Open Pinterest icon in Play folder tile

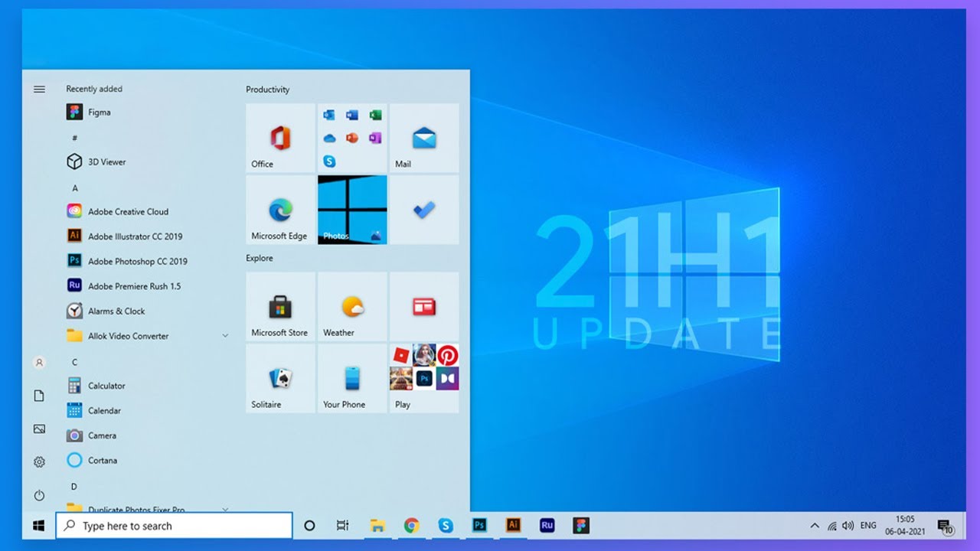click(448, 355)
